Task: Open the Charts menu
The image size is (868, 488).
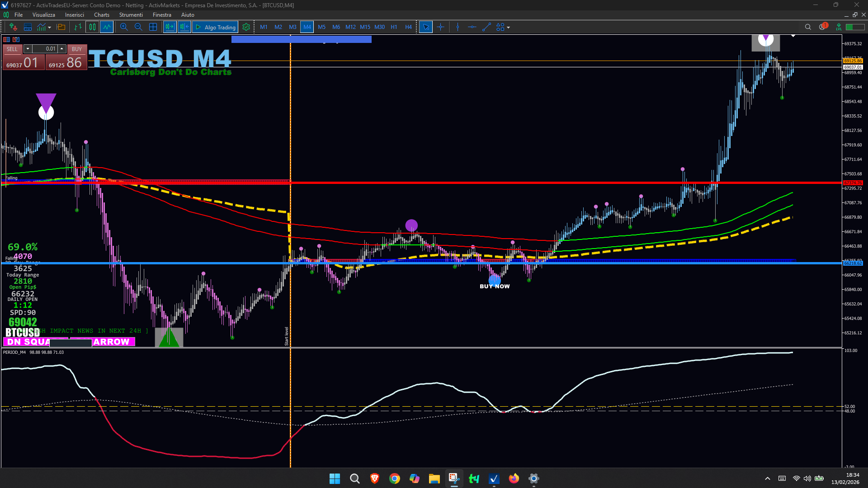Action: point(102,15)
